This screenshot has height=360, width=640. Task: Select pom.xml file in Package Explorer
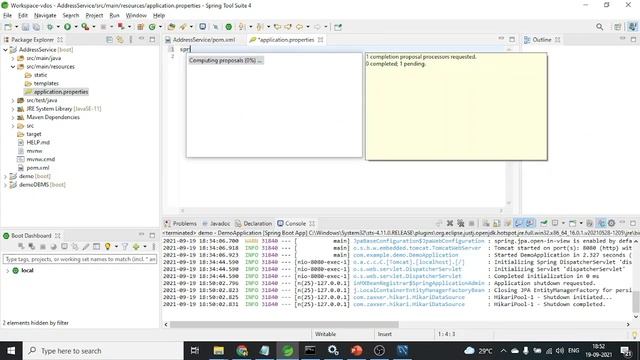[38, 168]
